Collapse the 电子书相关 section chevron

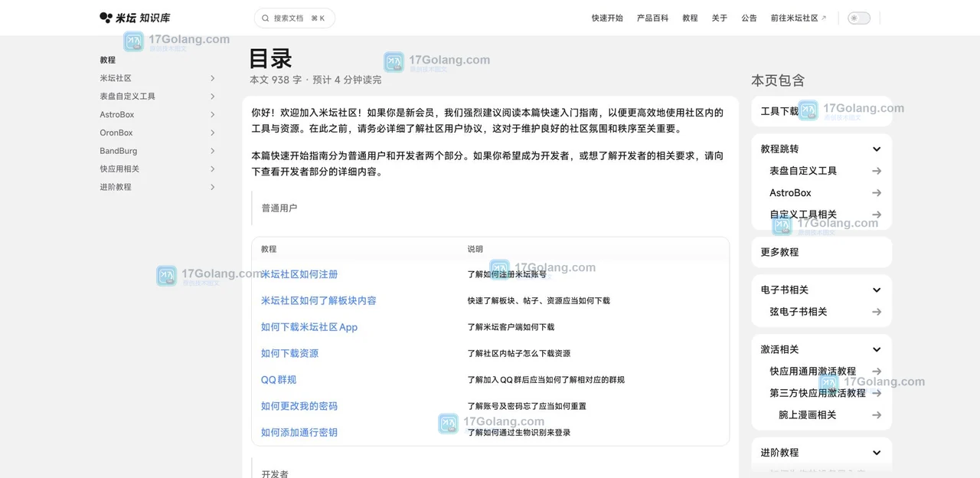click(877, 290)
